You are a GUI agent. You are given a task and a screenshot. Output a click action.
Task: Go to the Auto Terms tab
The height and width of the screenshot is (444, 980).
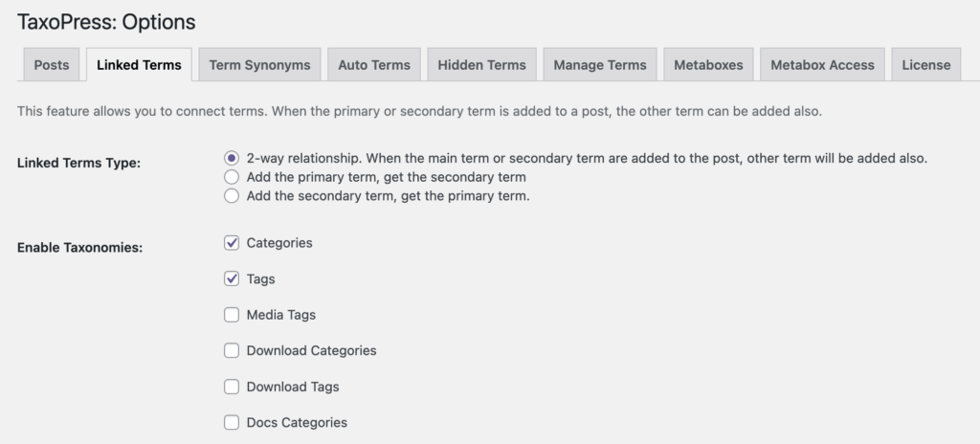coord(373,65)
